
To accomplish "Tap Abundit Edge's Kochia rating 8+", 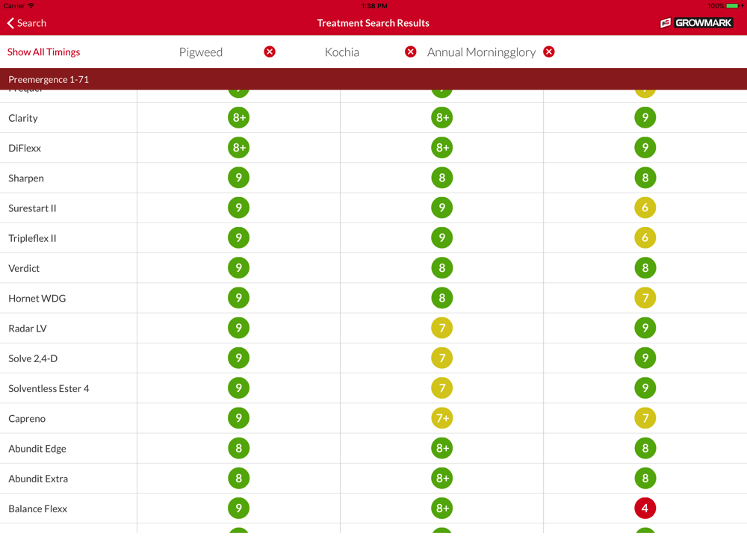I will [442, 447].
